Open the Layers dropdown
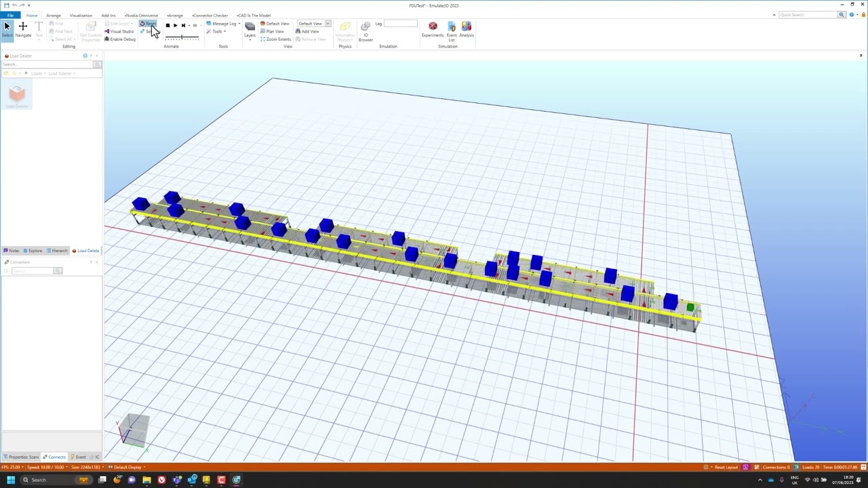This screenshot has width=868, height=488. pyautogui.click(x=250, y=30)
